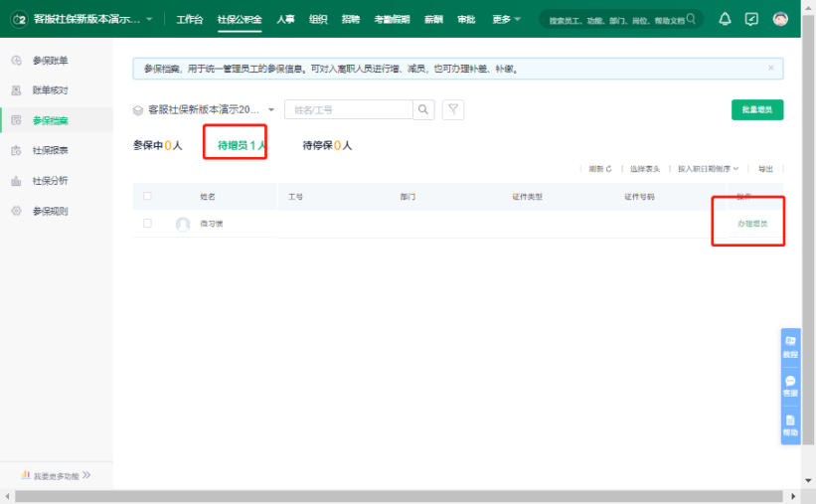Viewport: 816px width, 504px height.
Task: Open the 组织 menu
Action: pos(318,19)
